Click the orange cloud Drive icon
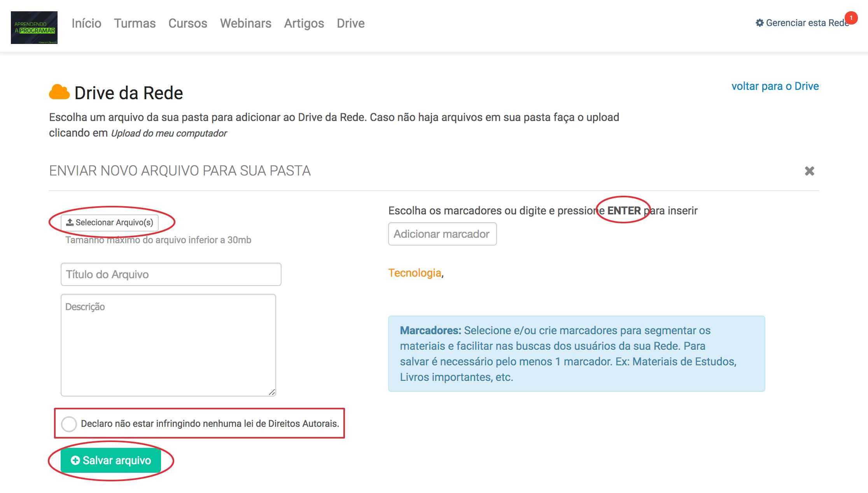This screenshot has width=868, height=493. [x=59, y=93]
